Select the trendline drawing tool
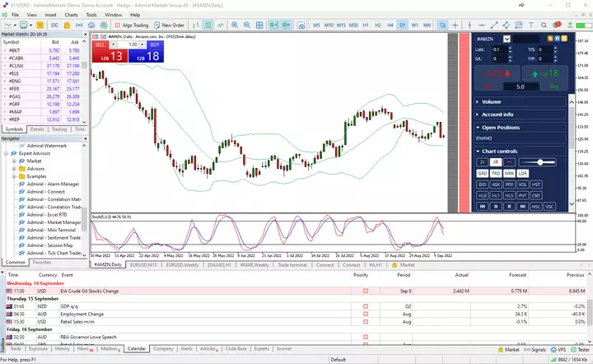 494,25
